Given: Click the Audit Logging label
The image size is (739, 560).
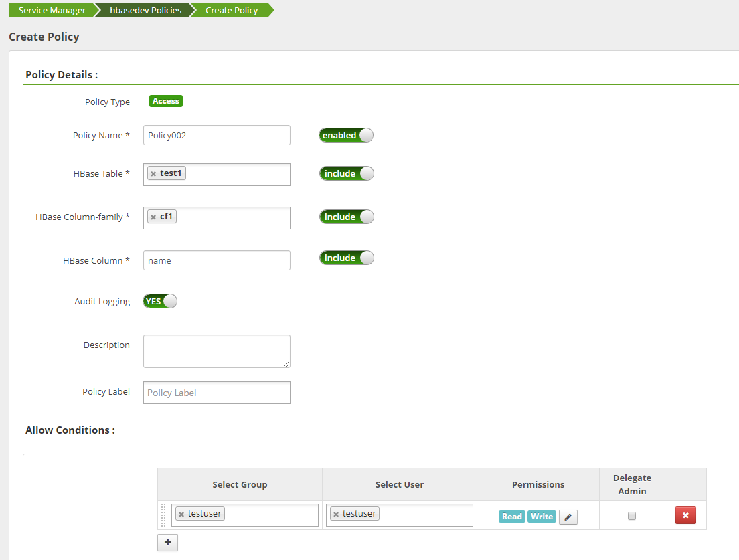Looking at the screenshot, I should [102, 302].
